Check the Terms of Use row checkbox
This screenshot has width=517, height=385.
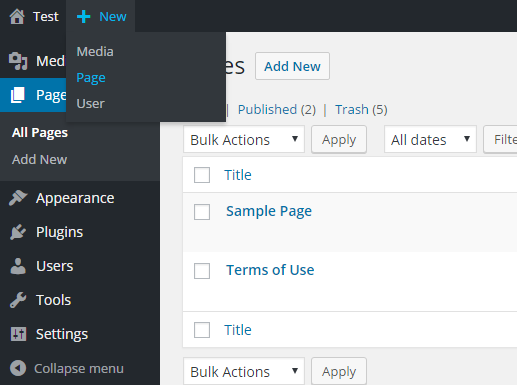[202, 271]
